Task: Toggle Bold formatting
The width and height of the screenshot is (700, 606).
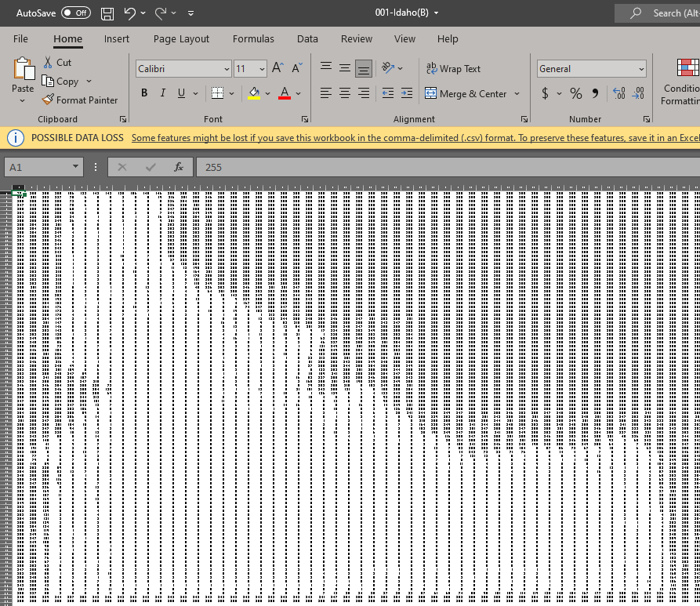Action: click(x=144, y=93)
